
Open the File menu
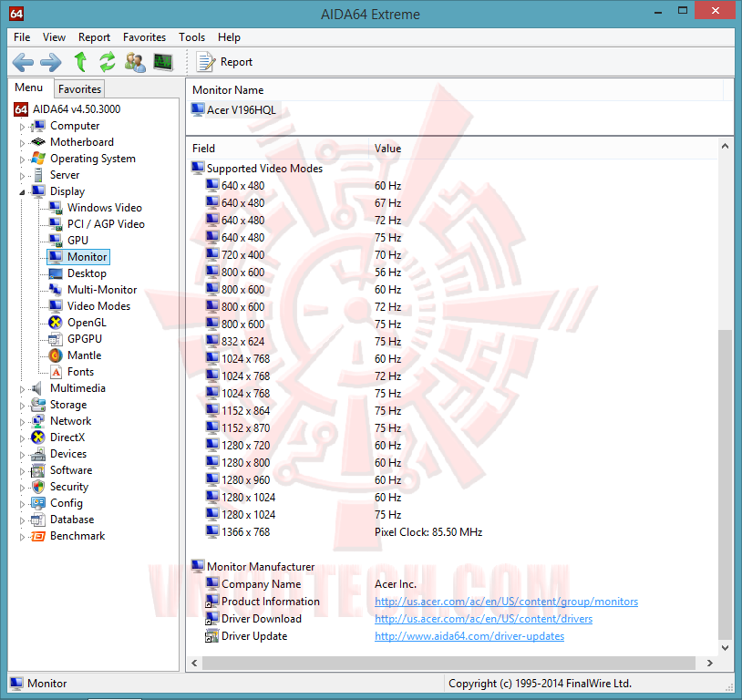point(22,37)
